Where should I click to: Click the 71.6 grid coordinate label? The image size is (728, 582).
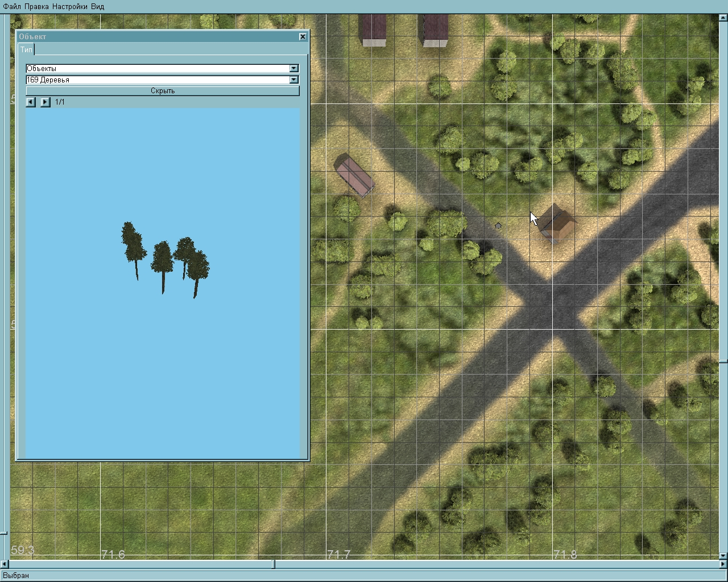click(x=113, y=554)
